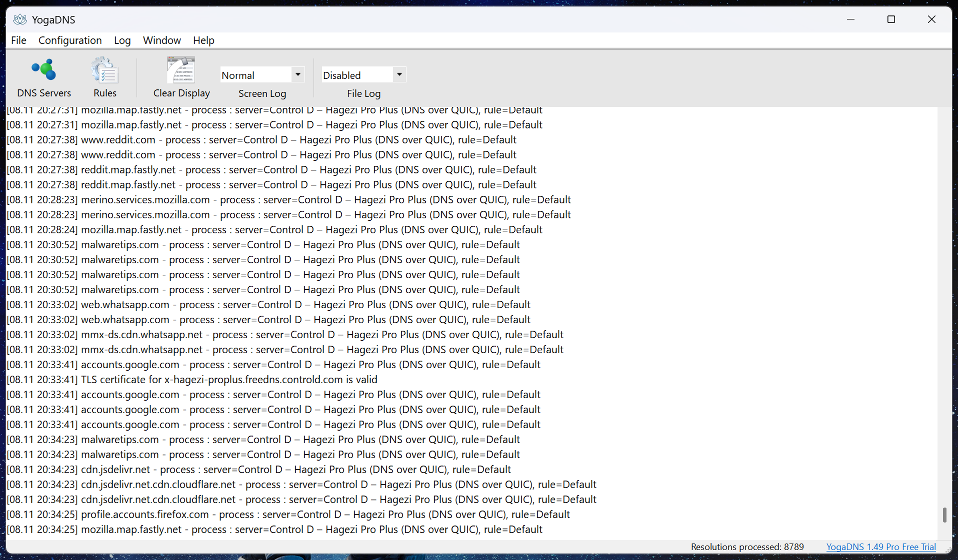This screenshot has height=560, width=958.
Task: Close the YogaDNS window
Action: click(x=931, y=19)
